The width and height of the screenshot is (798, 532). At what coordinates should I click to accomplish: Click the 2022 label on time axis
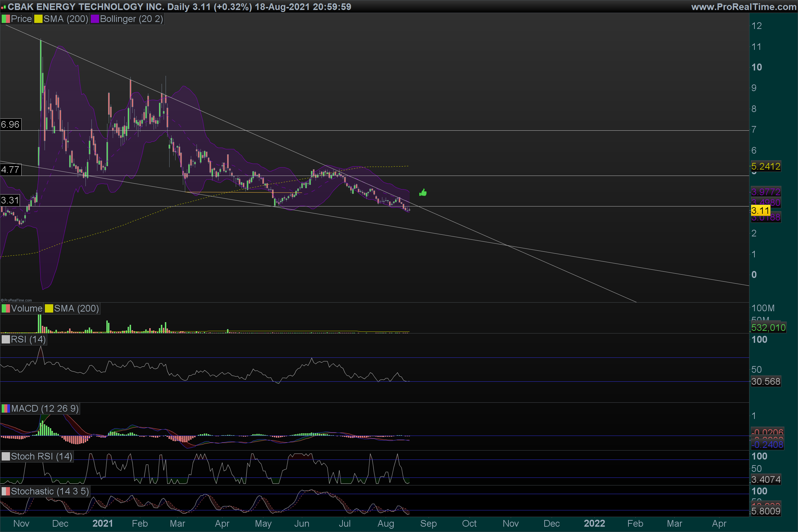pos(594,523)
